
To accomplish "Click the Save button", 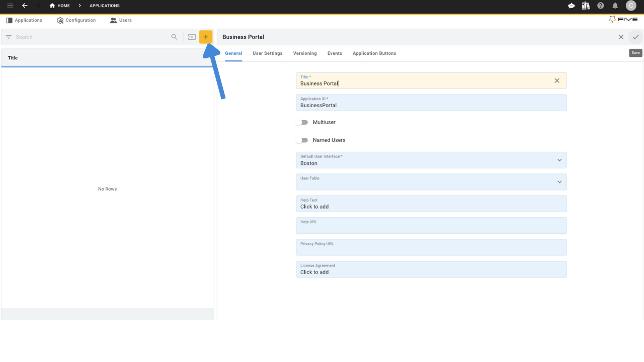I will 635,52.
